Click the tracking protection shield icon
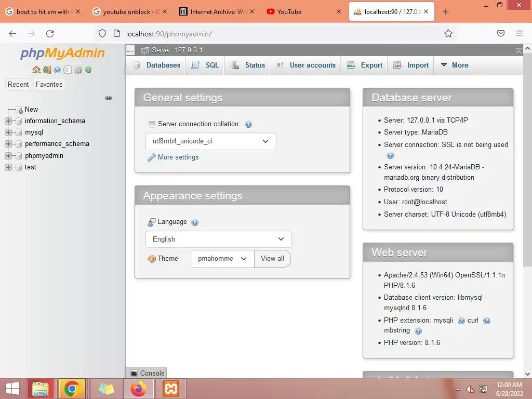Screen dimensions: 532x399 point(102,33)
